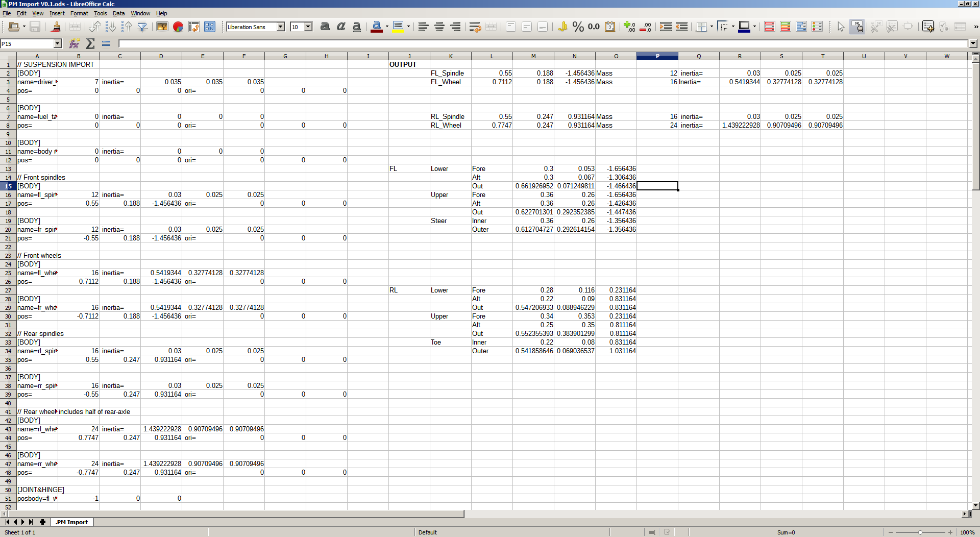Click the zoom slider handle
The height and width of the screenshot is (537, 980).
pyautogui.click(x=920, y=532)
